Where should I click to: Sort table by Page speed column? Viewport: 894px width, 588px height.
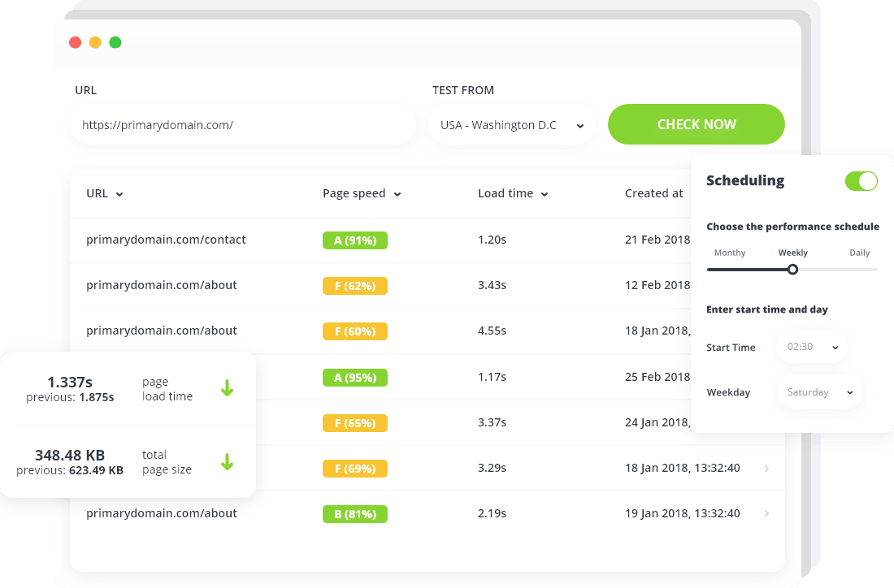click(x=362, y=194)
